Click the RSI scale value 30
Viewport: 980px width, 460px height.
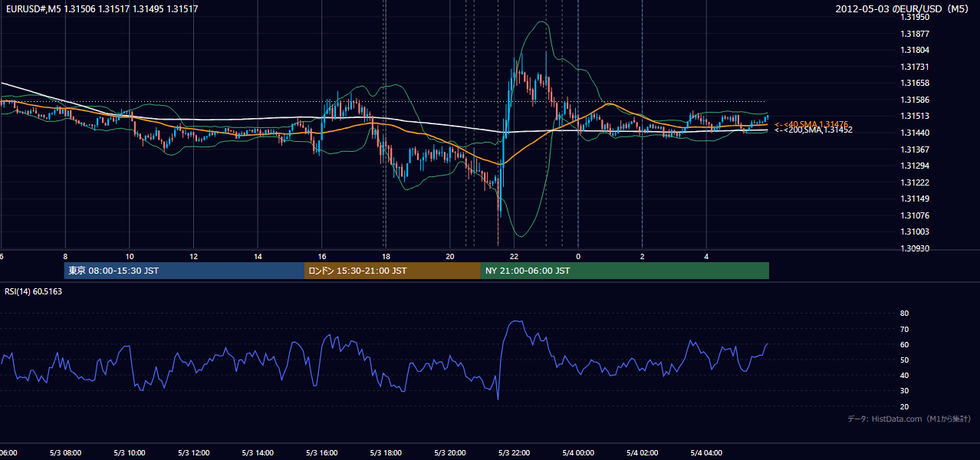point(904,391)
